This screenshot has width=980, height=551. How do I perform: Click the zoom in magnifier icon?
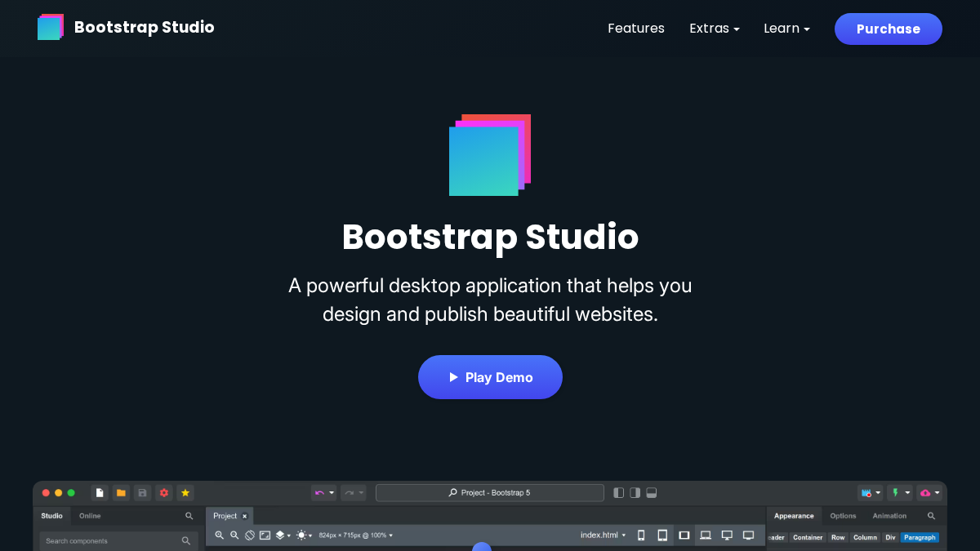[220, 535]
